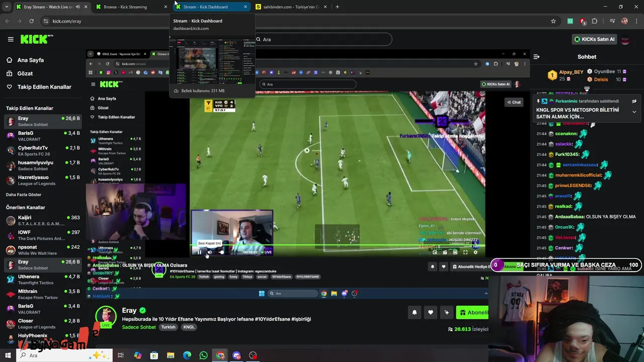Open Deisis leaderboard entry
Viewport: 644px width, 362px height.
tap(606, 79)
